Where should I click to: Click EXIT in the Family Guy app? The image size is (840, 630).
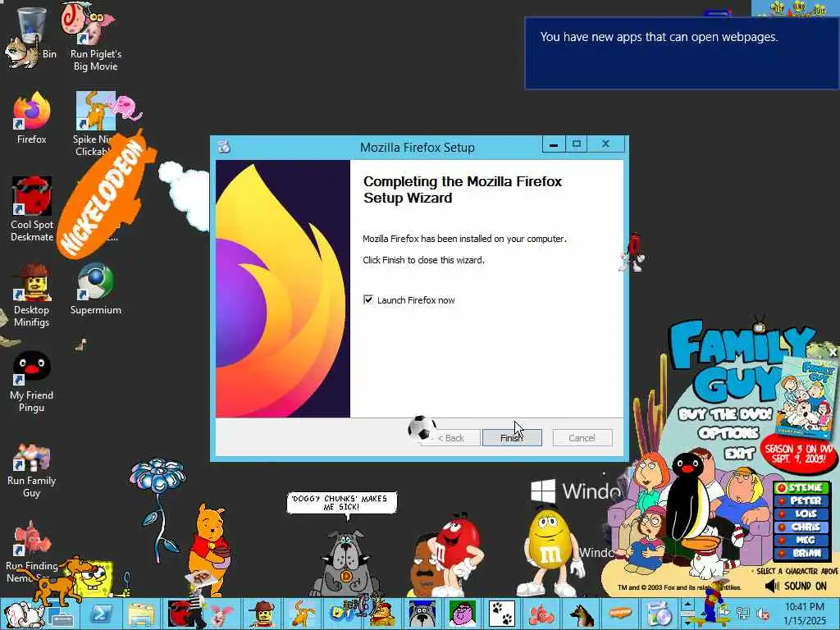tap(739, 454)
